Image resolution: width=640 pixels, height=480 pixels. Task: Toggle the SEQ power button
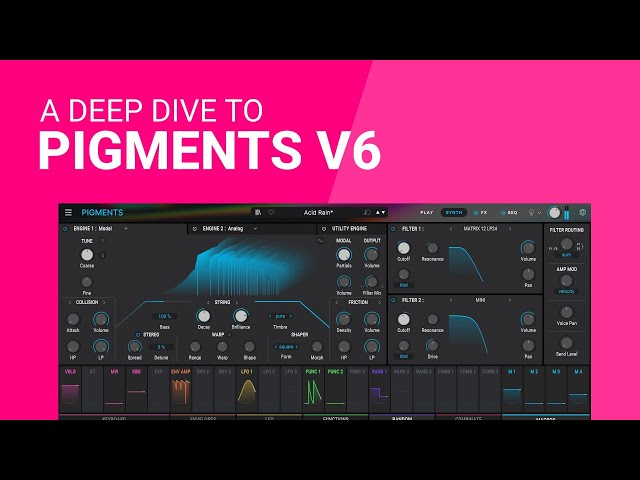(502, 213)
